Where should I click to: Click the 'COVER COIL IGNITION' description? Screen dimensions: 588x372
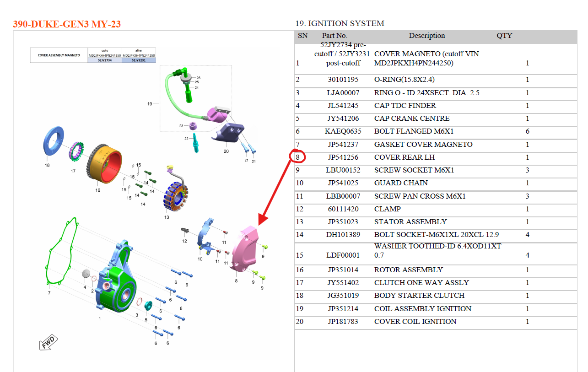click(x=415, y=322)
